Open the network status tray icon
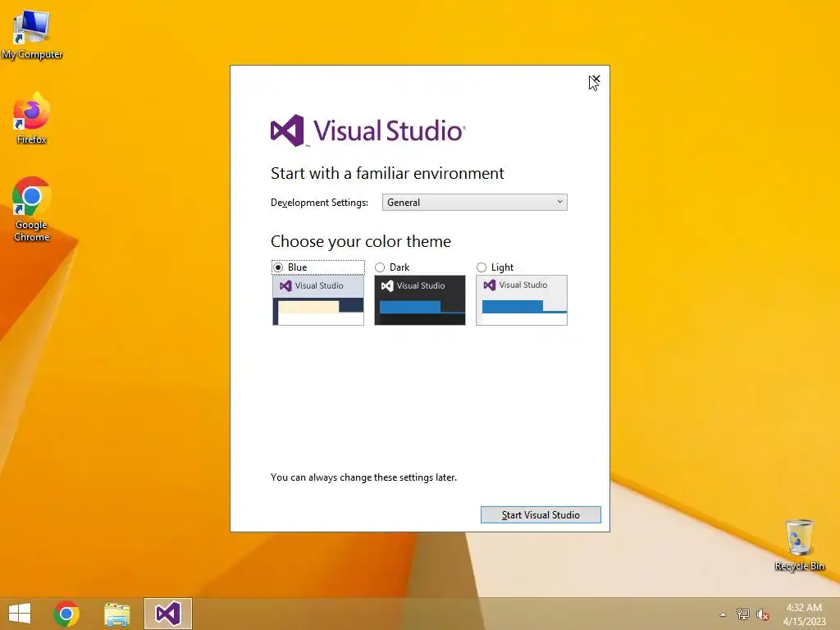840x630 pixels. click(743, 614)
